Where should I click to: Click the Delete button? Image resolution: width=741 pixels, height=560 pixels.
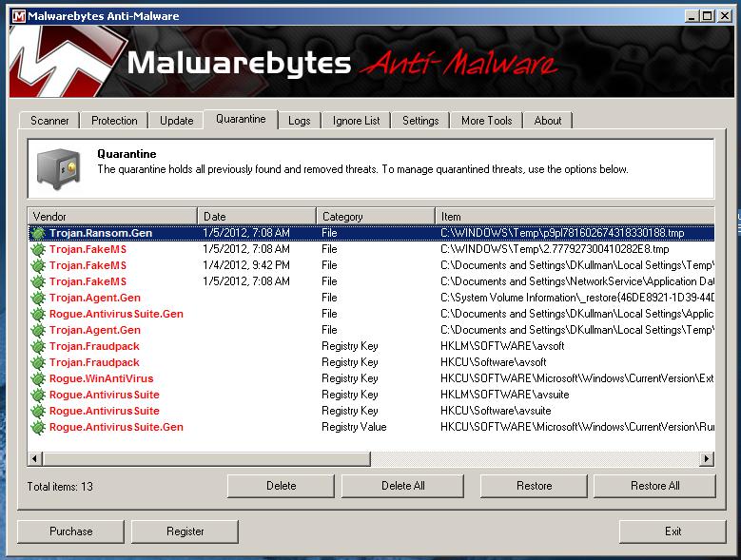(281, 486)
